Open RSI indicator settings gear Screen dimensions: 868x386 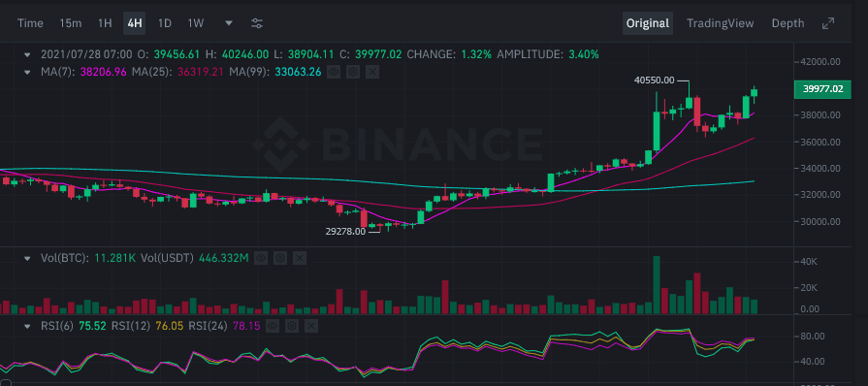[292, 326]
